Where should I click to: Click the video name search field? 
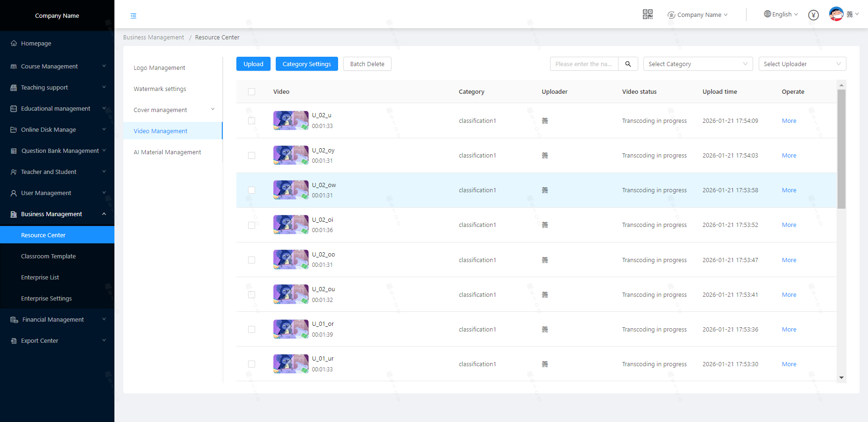[x=584, y=64]
